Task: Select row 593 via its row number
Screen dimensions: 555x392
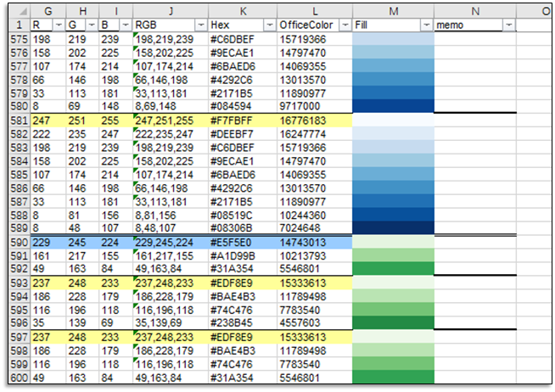Action: [20, 283]
